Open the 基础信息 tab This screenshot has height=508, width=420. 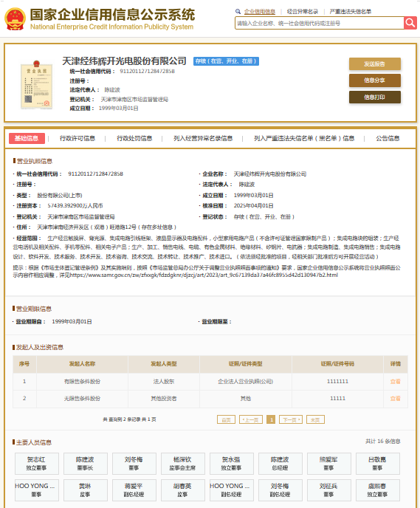[27, 138]
